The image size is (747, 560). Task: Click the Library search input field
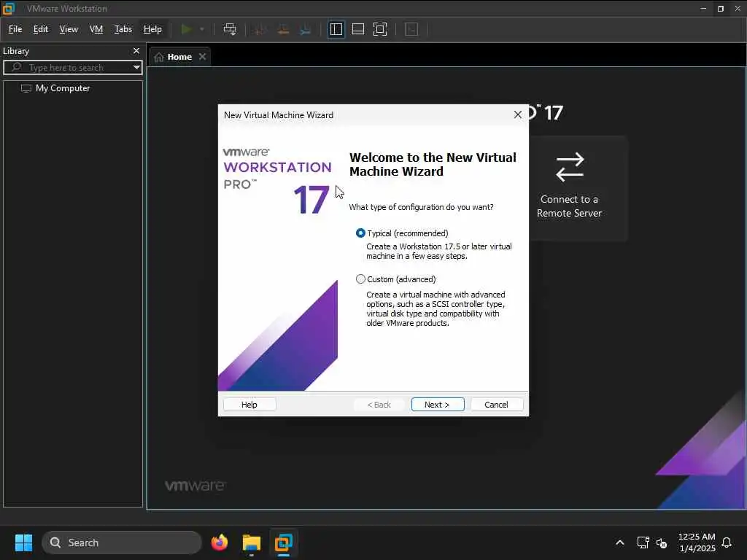click(x=73, y=68)
